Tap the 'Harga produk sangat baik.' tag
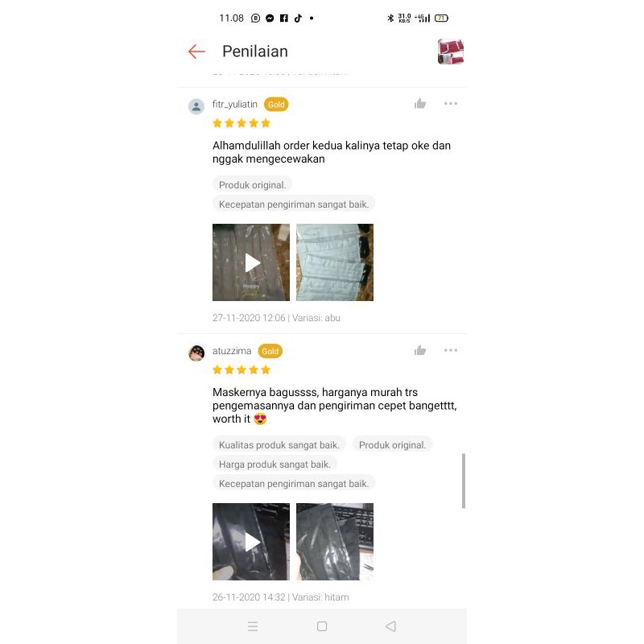This screenshot has width=644, height=644. click(x=275, y=464)
